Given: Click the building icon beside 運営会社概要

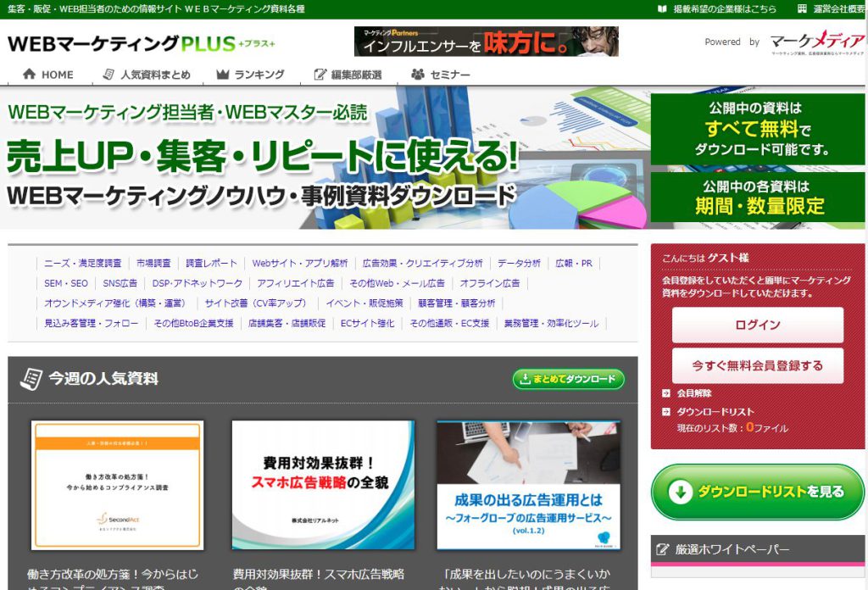Looking at the screenshot, I should click(802, 9).
